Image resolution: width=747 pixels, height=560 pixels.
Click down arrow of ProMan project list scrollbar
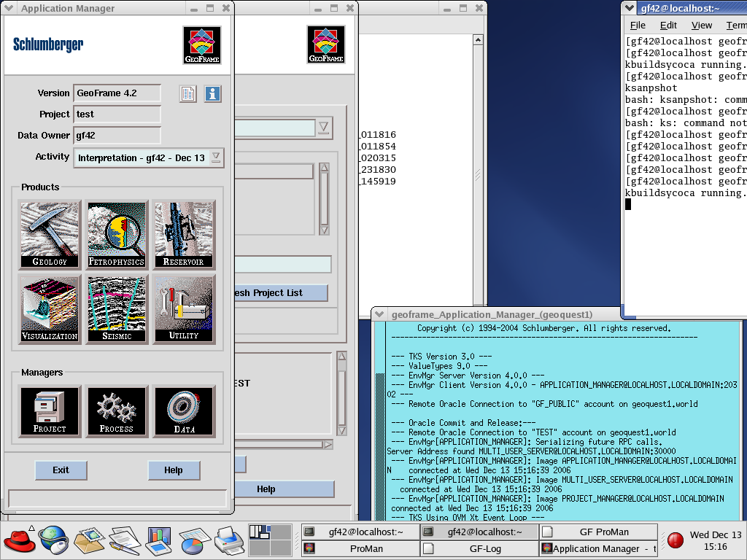point(325,230)
